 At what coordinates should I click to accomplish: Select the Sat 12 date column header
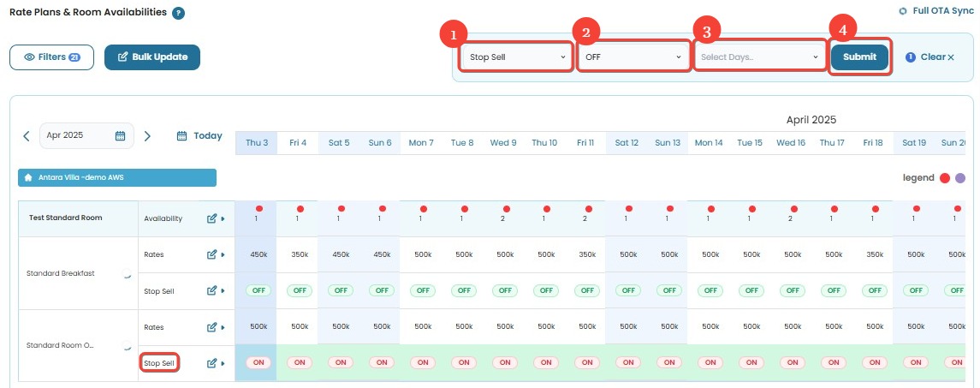627,143
